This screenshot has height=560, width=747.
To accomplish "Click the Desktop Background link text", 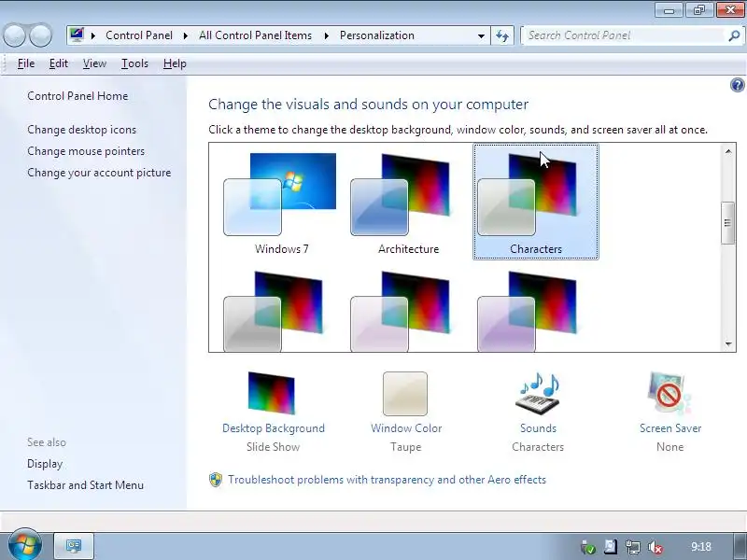I will point(274,428).
